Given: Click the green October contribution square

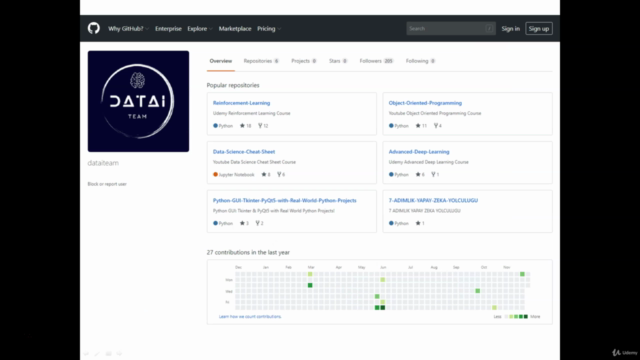Looking at the screenshot, I should point(478,291).
